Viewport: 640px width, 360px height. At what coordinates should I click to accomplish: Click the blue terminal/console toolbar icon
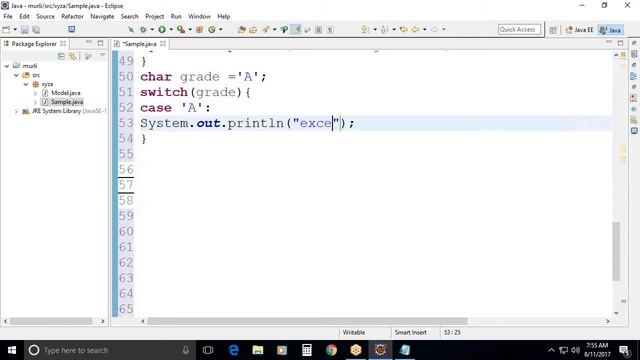pos(71,29)
